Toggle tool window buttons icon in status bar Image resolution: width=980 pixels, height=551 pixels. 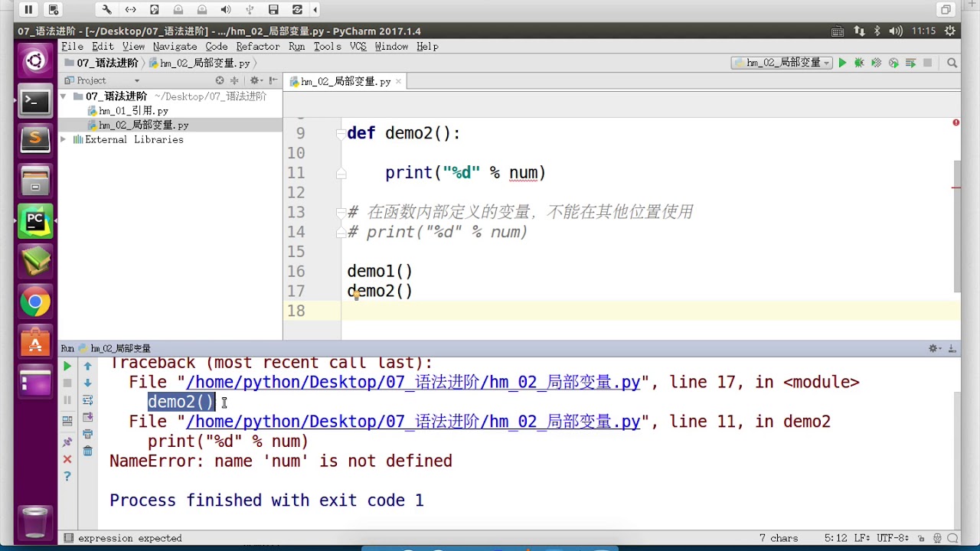click(68, 538)
